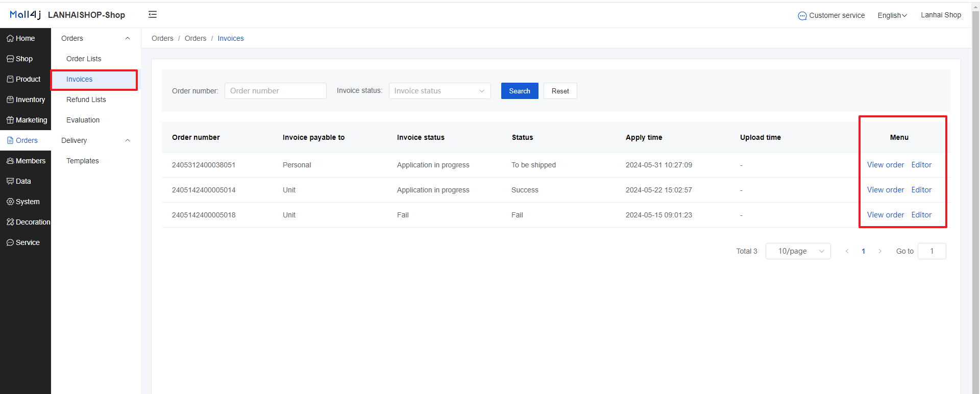This screenshot has height=394, width=980.
Task: Click the Upload time column header
Action: point(761,137)
